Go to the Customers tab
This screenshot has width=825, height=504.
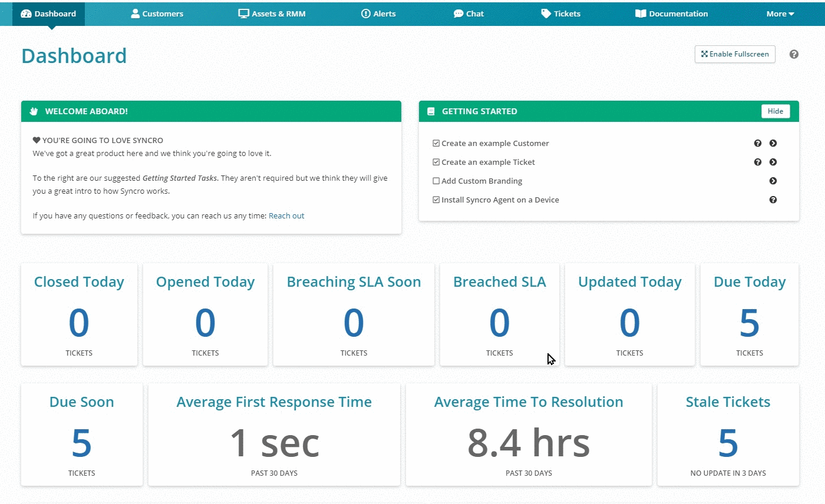click(157, 14)
